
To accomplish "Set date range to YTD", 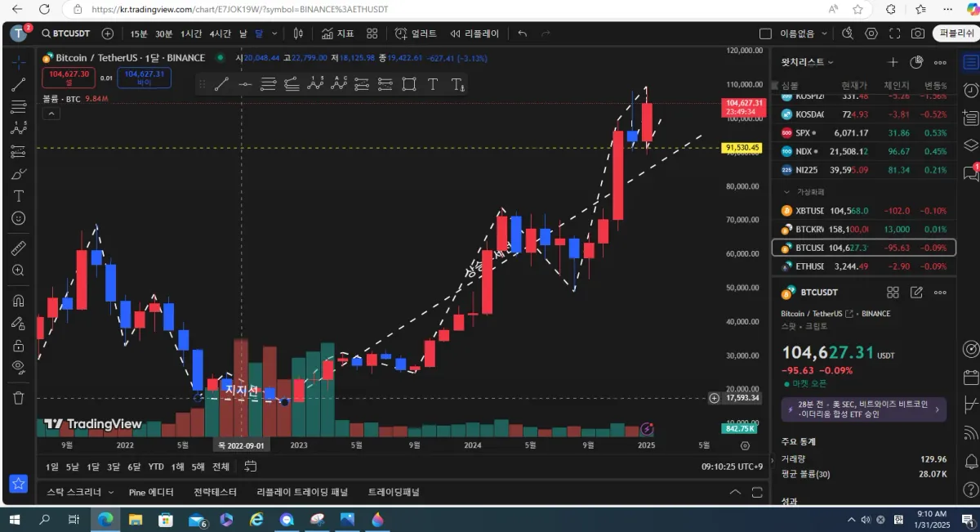I will click(x=156, y=467).
